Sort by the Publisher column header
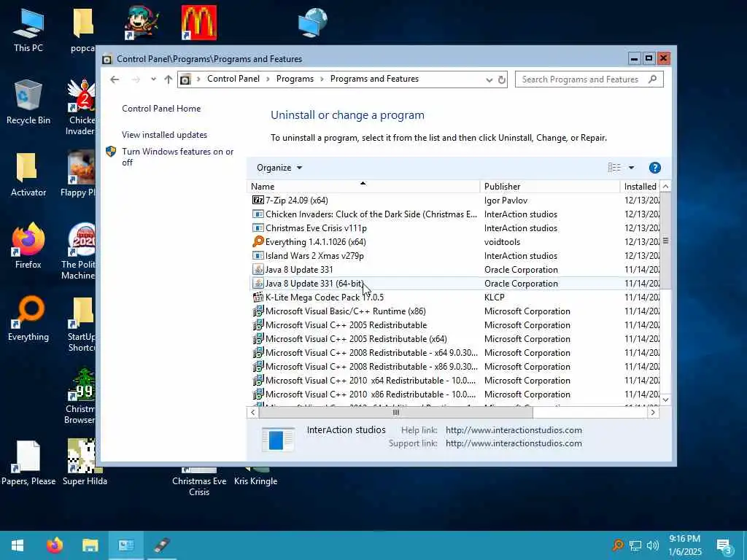The width and height of the screenshot is (747, 560). point(550,186)
